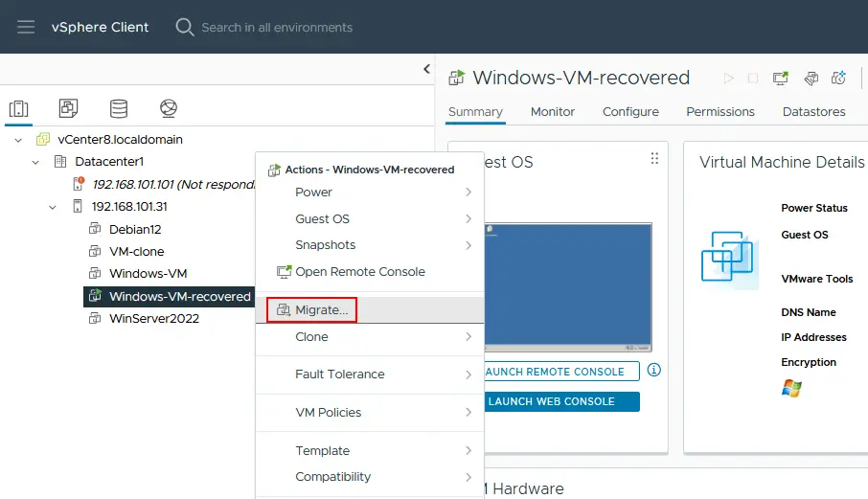Click the Power Off toolbar icon
Viewport: 868px width, 499px height.
pos(753,79)
